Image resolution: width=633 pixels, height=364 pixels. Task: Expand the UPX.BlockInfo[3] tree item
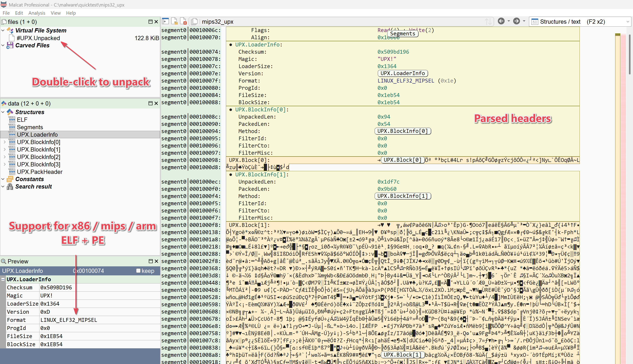pyautogui.click(x=5, y=164)
